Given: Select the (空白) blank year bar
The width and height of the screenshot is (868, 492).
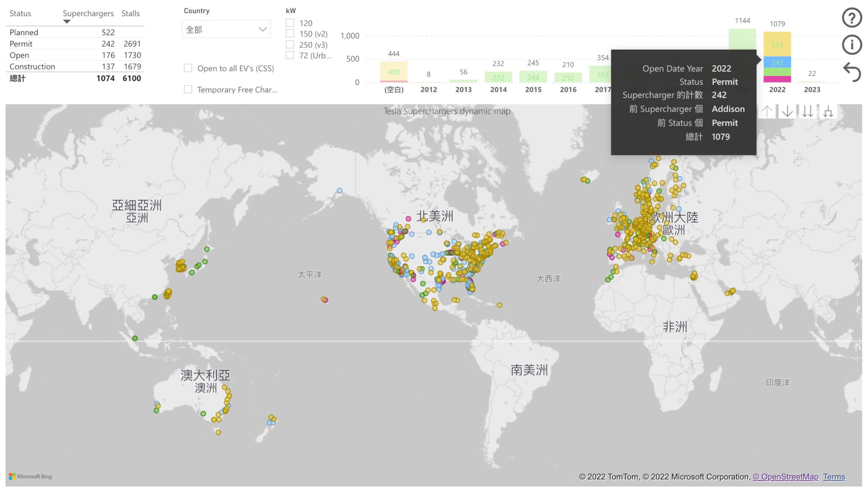Looking at the screenshot, I should tap(394, 72).
